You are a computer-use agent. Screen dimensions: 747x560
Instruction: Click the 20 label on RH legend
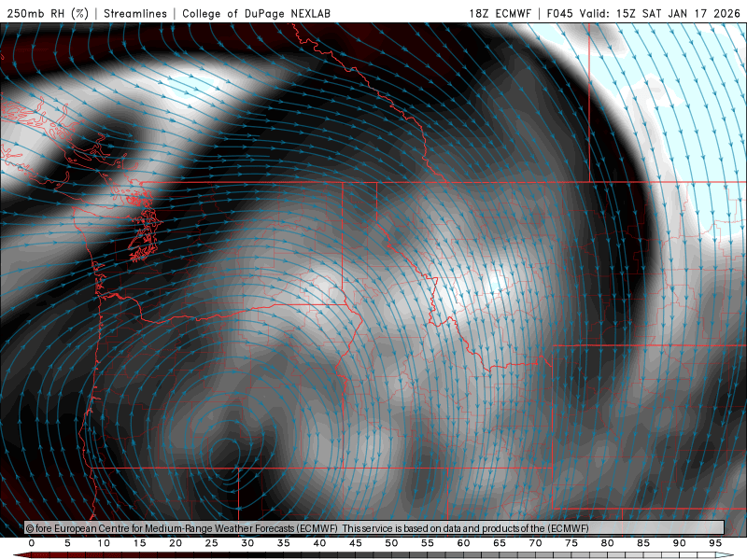click(x=176, y=543)
